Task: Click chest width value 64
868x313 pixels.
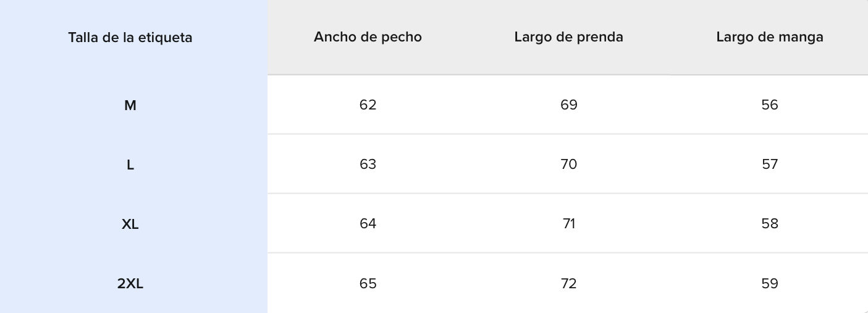Action: [368, 224]
